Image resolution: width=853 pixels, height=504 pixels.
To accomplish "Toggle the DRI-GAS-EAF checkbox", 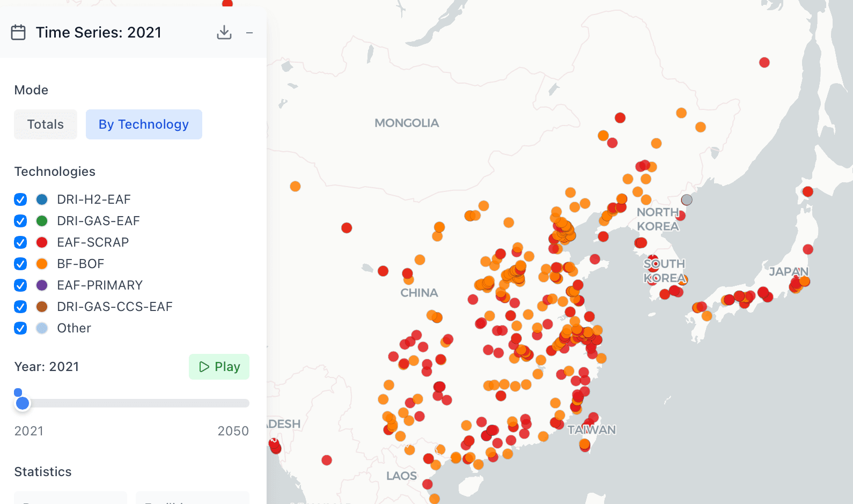I will coord(20,221).
